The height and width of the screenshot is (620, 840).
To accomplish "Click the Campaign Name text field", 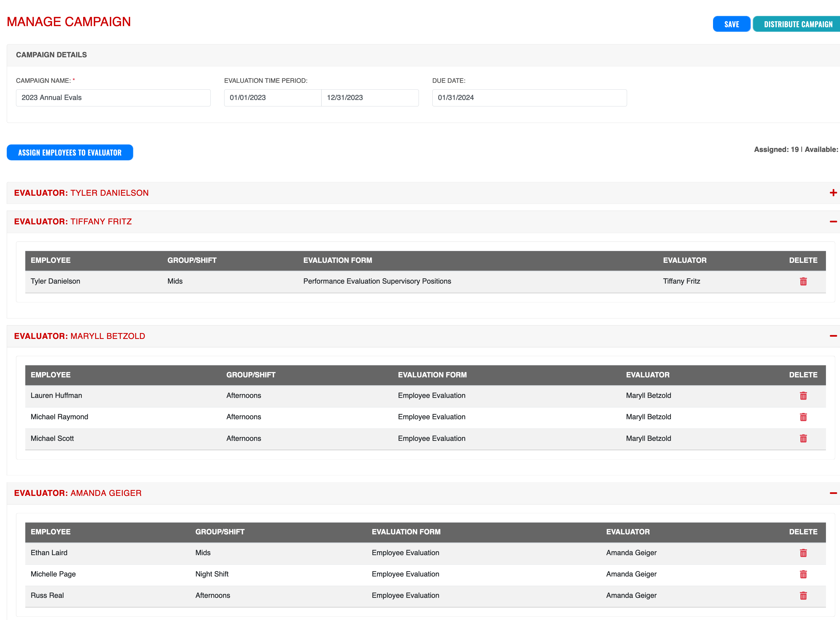I will tap(113, 98).
